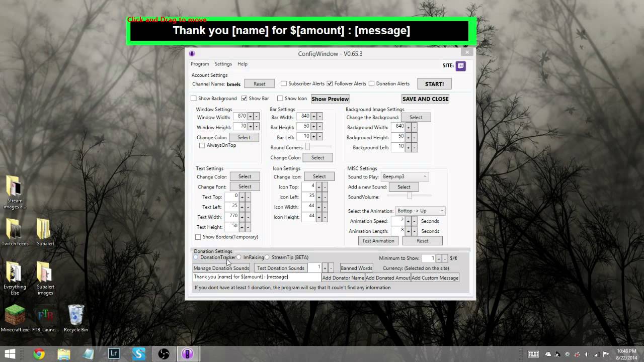Open File Explorer from the taskbar

coord(64,354)
